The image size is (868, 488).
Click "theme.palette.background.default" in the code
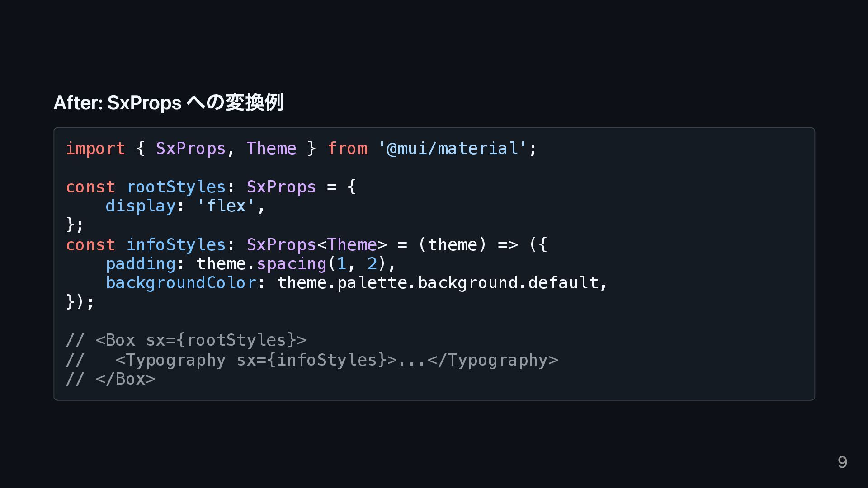click(437, 283)
